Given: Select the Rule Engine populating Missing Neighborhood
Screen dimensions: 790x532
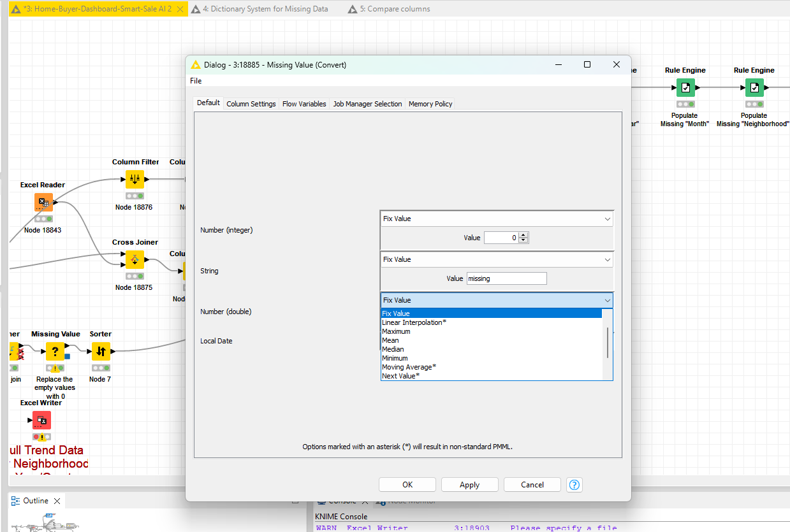Looking at the screenshot, I should [754, 87].
